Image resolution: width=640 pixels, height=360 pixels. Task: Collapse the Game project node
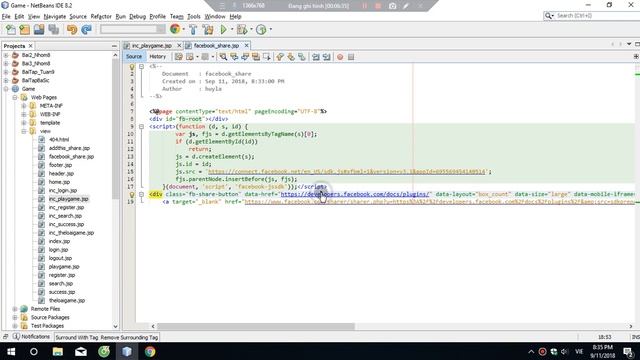(6, 89)
